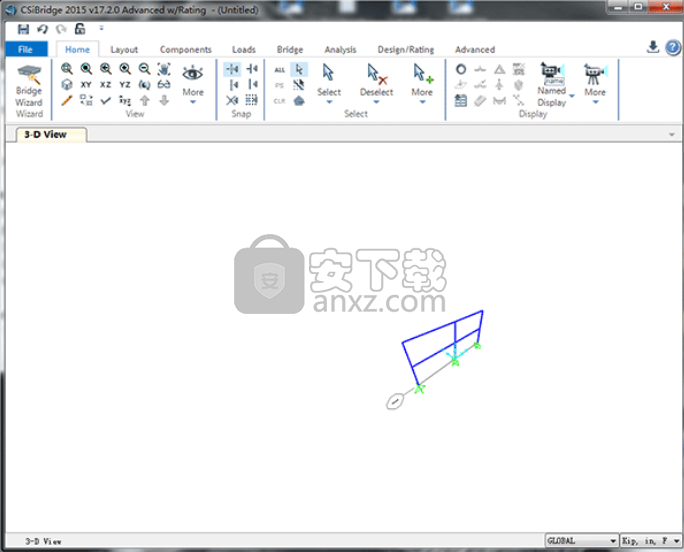Open the File menu
This screenshot has height=552, width=684.
[x=26, y=49]
